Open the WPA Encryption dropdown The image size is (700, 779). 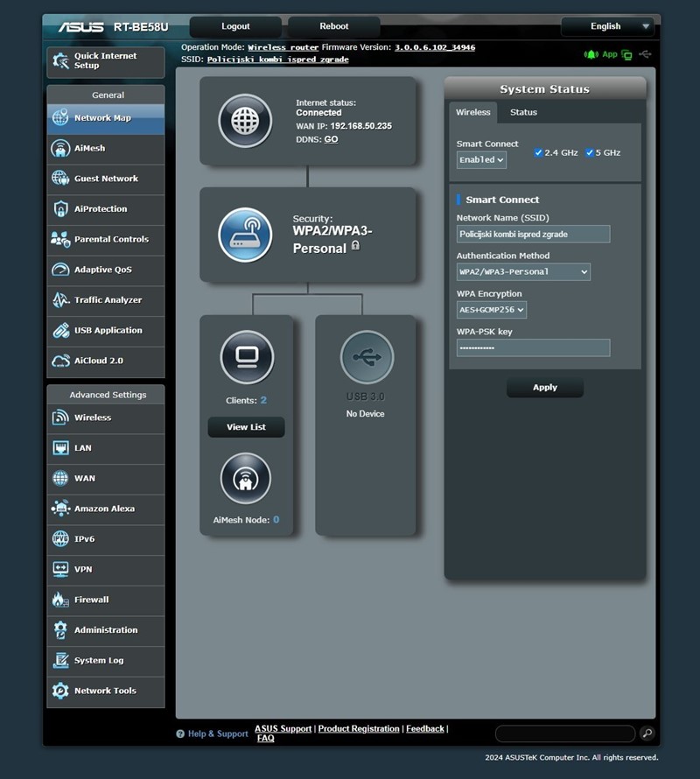492,310
